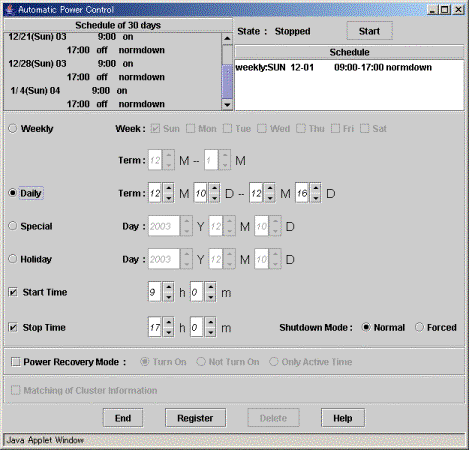Click the Daily term end month field

(x=256, y=193)
